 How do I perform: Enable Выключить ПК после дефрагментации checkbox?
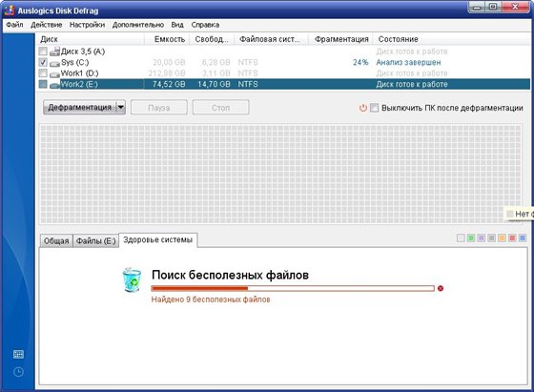pyautogui.click(x=374, y=108)
